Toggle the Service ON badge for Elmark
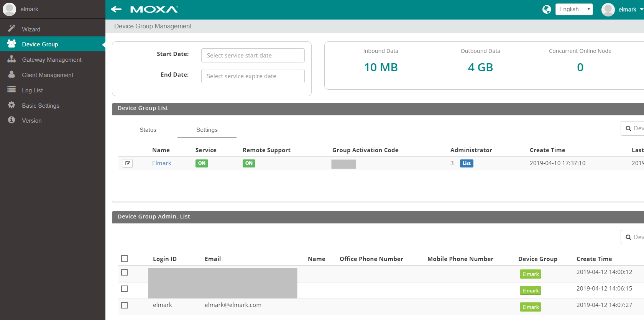Screen dimensions: 644x320 coord(202,163)
